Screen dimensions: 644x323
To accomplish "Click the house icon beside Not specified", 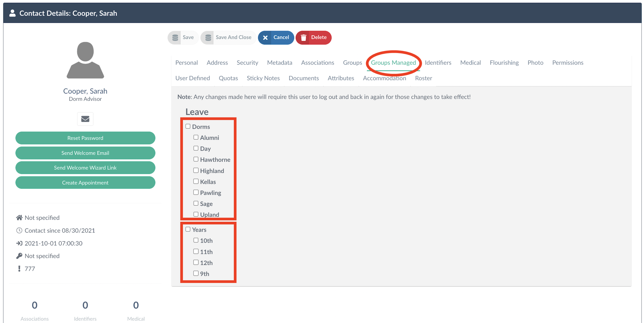I will (19, 218).
